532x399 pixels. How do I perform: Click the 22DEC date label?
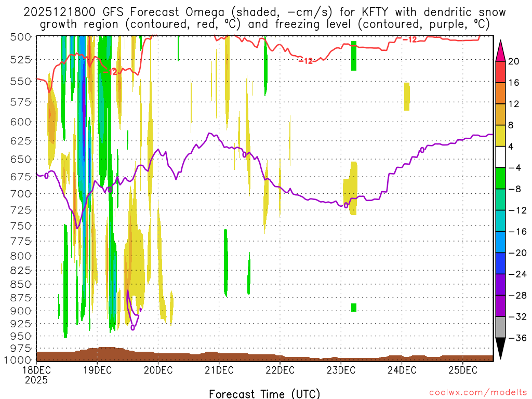[280, 370]
